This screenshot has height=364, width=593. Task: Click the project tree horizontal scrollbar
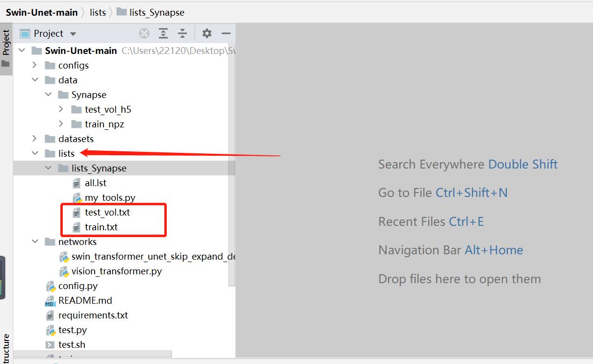(93, 354)
